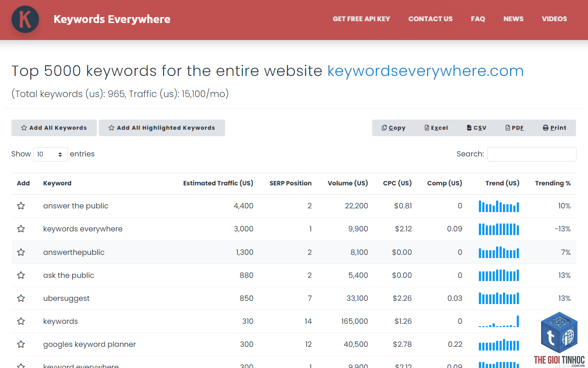588x368 pixels.
Task: Export the table as PDF
Action: (515, 128)
